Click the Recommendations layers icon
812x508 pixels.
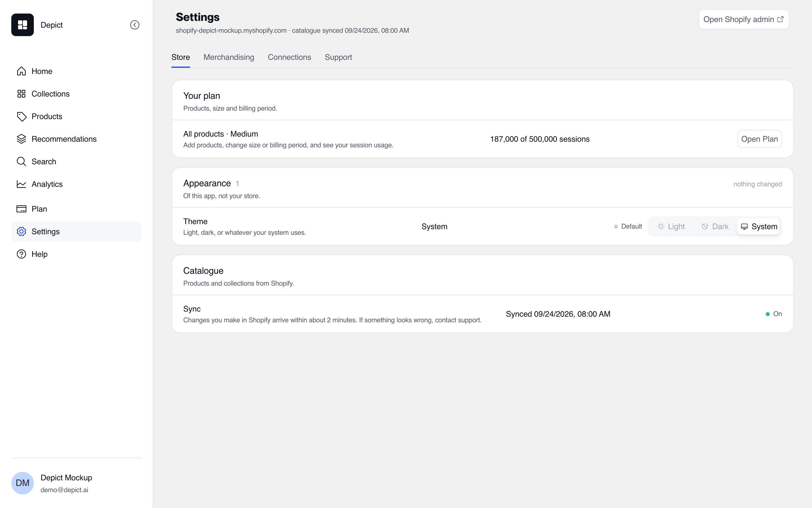pyautogui.click(x=21, y=139)
